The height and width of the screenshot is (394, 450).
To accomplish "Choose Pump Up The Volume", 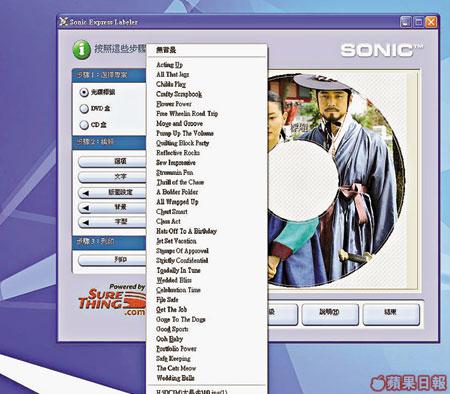I will [x=207, y=133].
